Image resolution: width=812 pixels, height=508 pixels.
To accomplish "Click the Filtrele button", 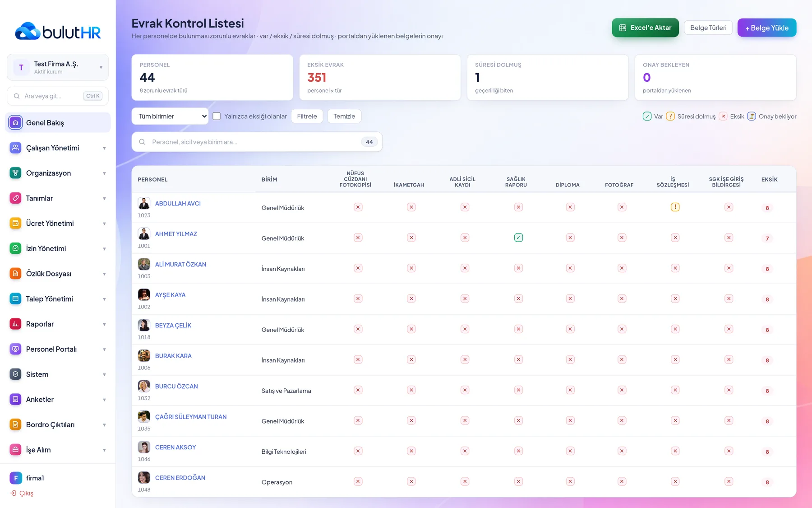I will coord(307,116).
